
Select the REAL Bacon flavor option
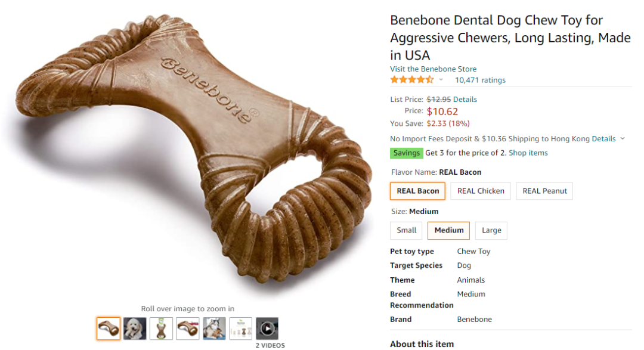[x=417, y=191]
